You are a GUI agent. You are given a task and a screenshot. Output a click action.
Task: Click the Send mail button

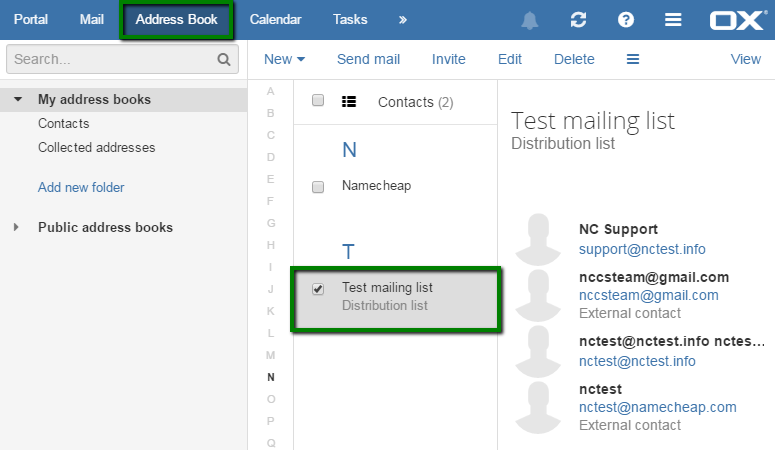pos(368,59)
